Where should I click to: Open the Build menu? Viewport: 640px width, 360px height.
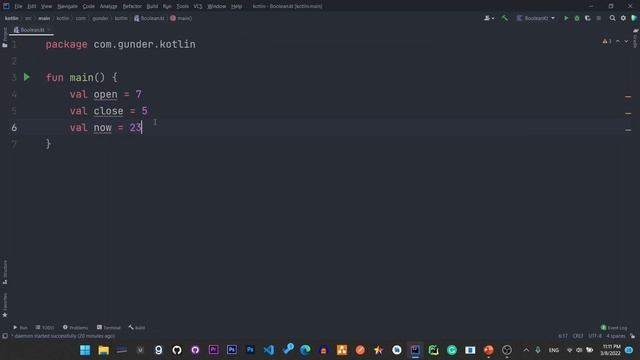pyautogui.click(x=152, y=6)
